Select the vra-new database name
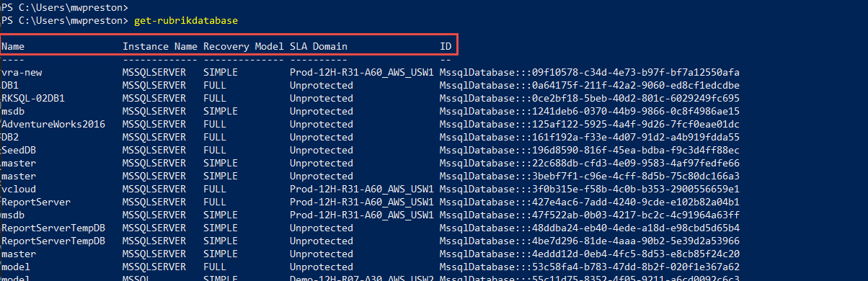Screen dimensions: 868x281 [22, 72]
